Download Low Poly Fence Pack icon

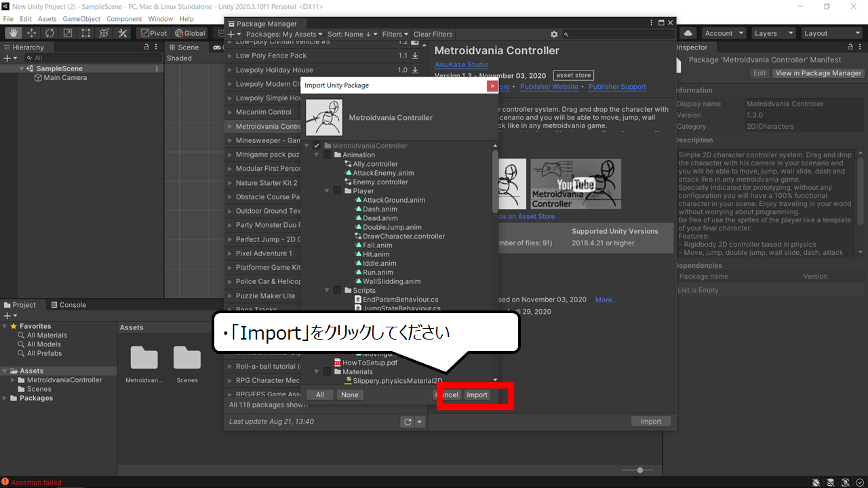click(x=415, y=56)
